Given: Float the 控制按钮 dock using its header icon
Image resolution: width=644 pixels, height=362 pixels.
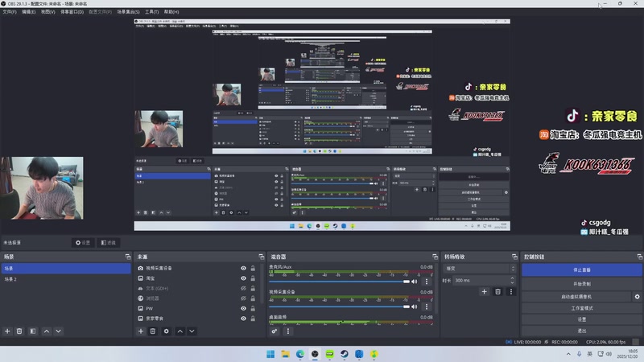Looking at the screenshot, I should pos(639,257).
